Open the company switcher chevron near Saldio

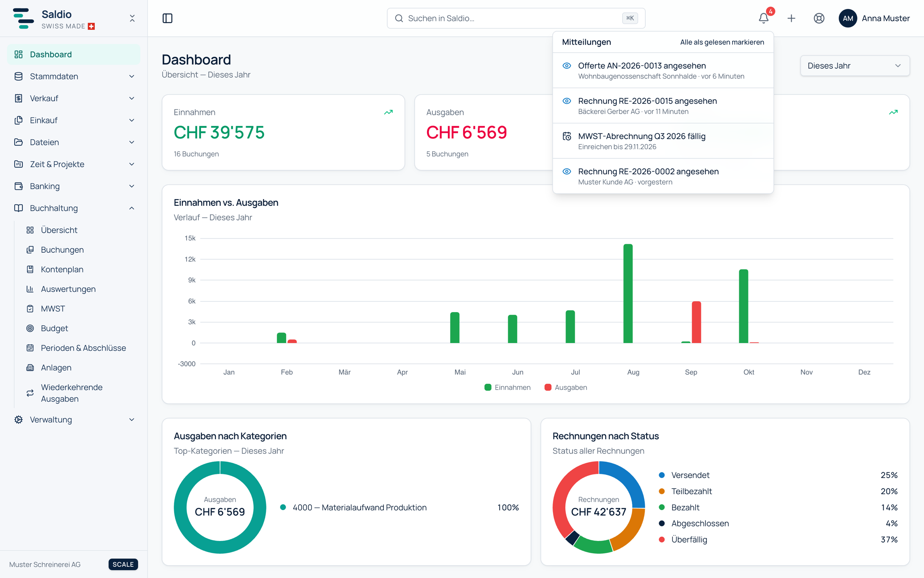[132, 18]
